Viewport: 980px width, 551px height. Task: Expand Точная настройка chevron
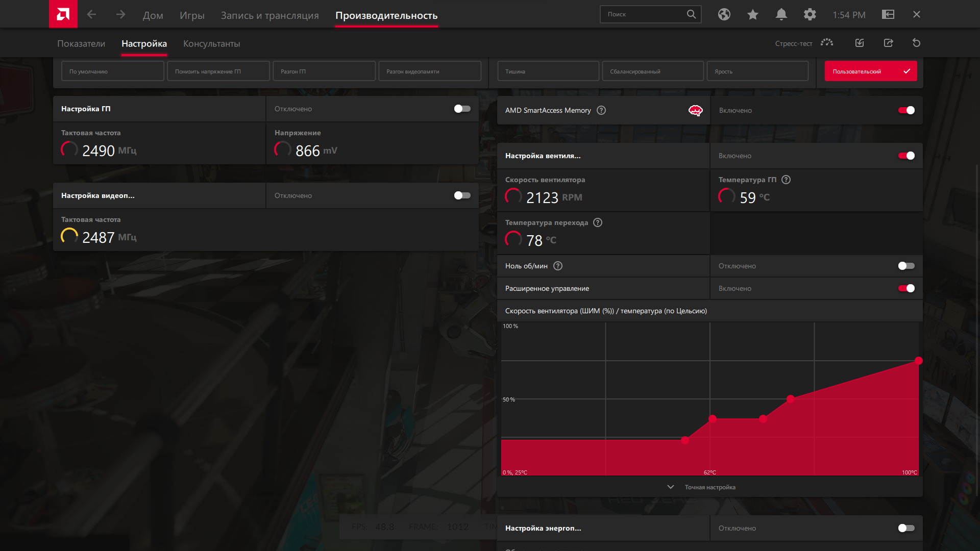670,487
